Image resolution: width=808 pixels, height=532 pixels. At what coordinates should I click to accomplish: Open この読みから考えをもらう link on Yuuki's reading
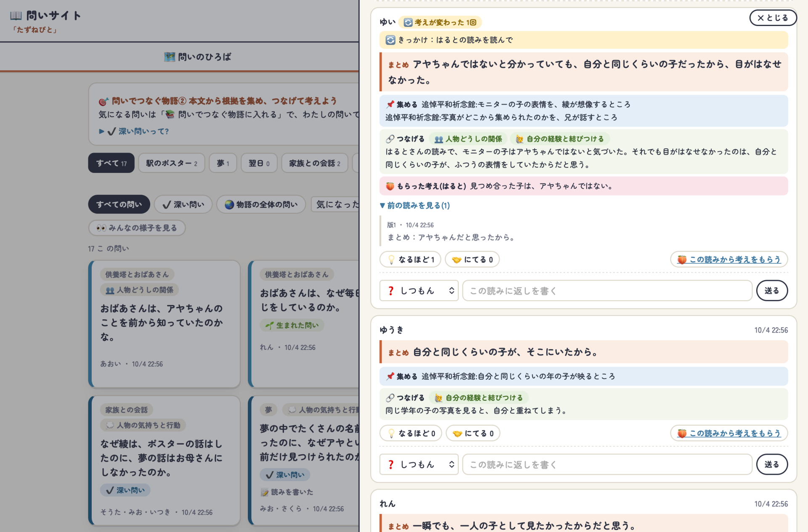pos(729,433)
